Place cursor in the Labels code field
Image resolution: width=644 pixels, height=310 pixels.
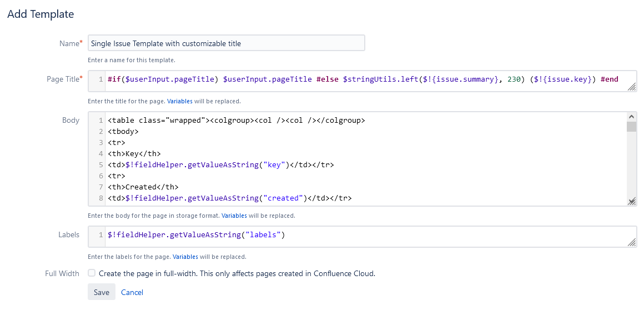pyautogui.click(x=361, y=235)
